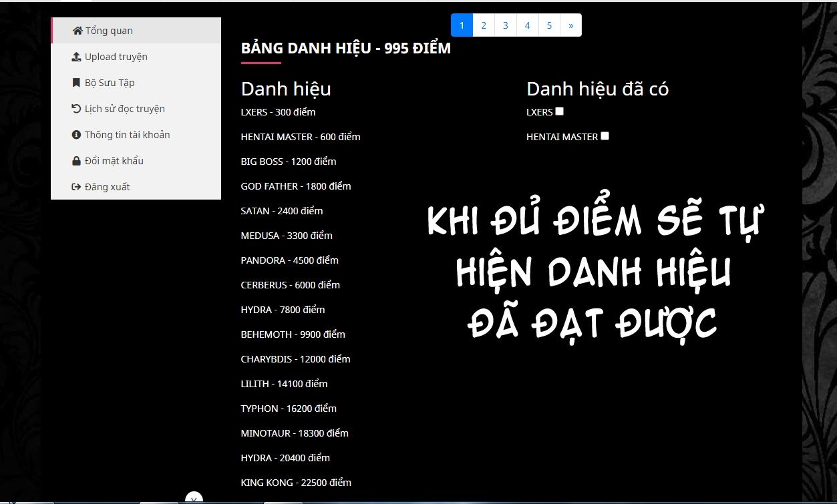Close the bottom ad with the X button

[194, 499]
